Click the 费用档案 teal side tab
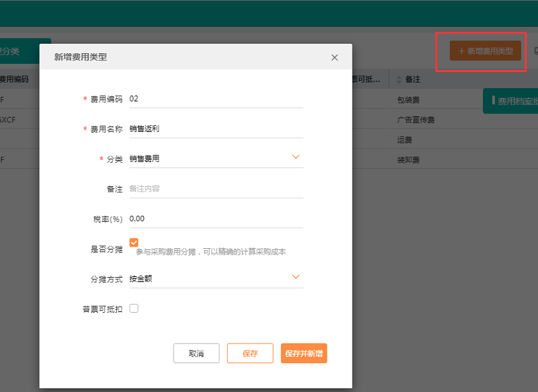The height and width of the screenshot is (392, 538). coord(510,101)
